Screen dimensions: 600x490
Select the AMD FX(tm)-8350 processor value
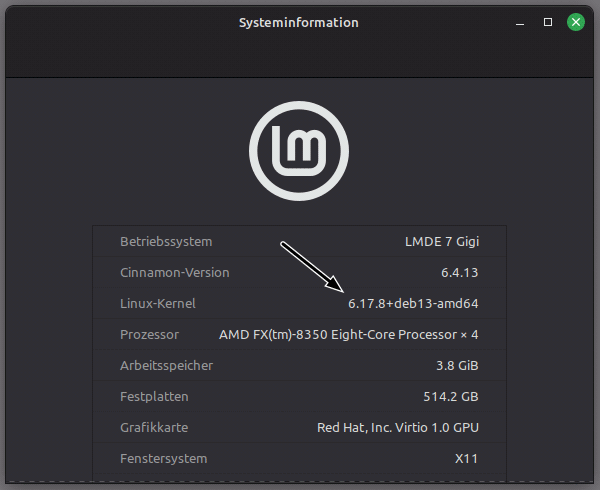coord(349,335)
